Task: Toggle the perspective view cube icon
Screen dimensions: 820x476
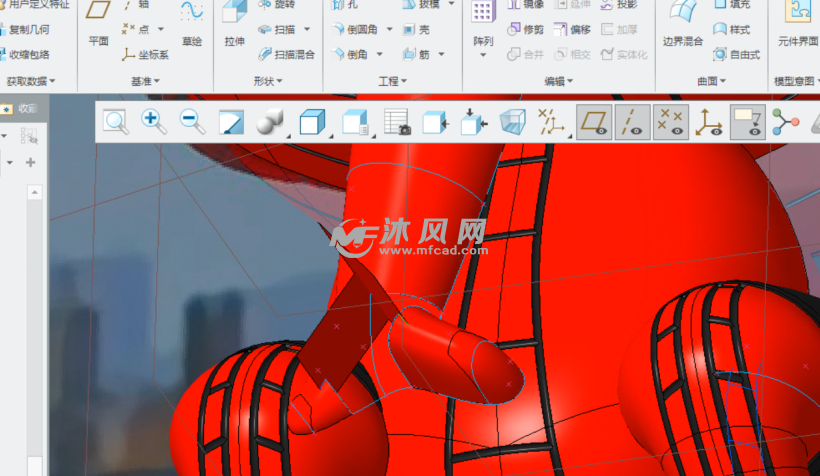Action: pyautogui.click(x=512, y=122)
